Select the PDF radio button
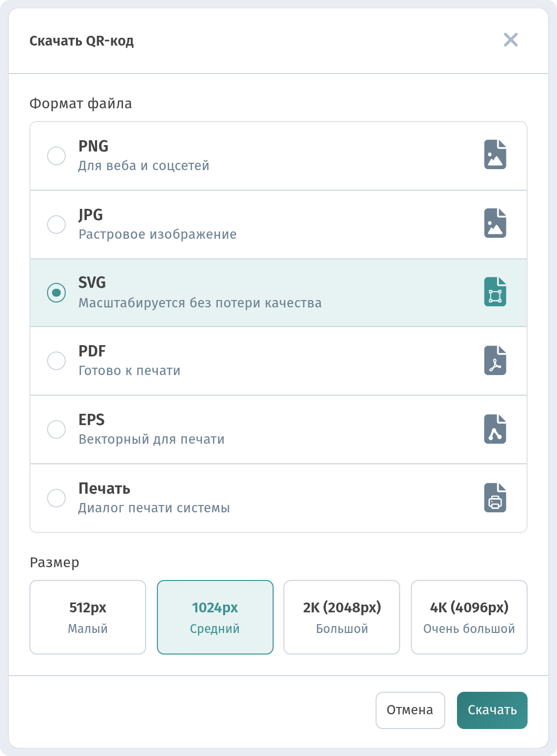 click(x=56, y=361)
